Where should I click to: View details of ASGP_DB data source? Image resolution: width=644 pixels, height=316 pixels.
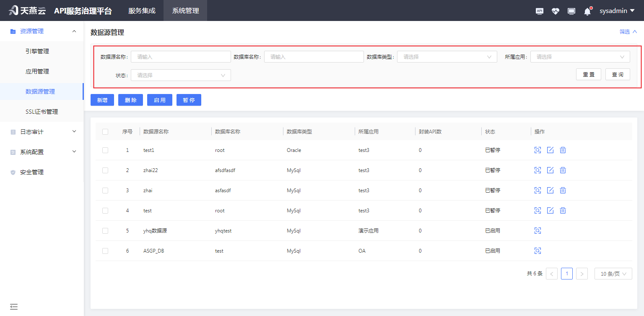538,251
